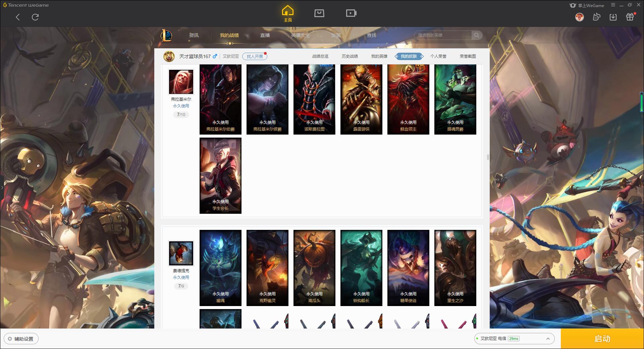
Task: Open the 发现 tab
Action: click(x=336, y=35)
